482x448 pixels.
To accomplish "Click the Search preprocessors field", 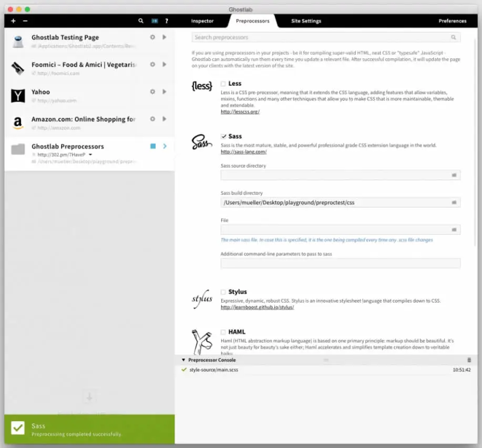I will (x=326, y=37).
